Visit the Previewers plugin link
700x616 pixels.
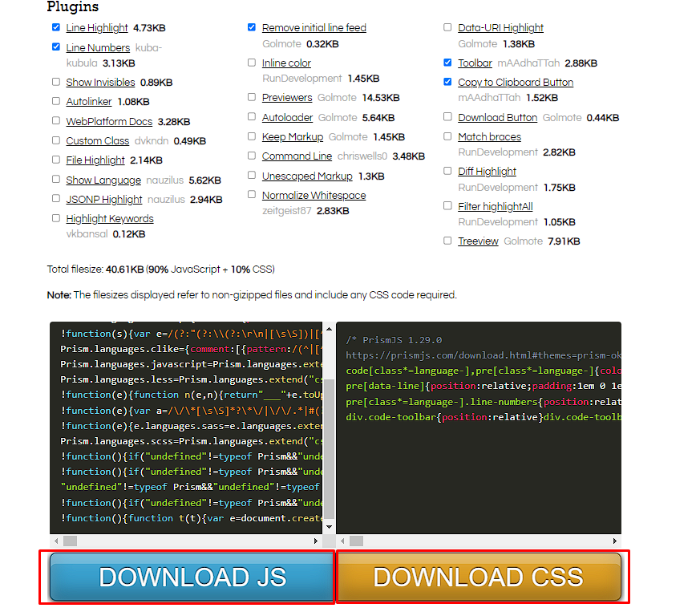point(287,97)
